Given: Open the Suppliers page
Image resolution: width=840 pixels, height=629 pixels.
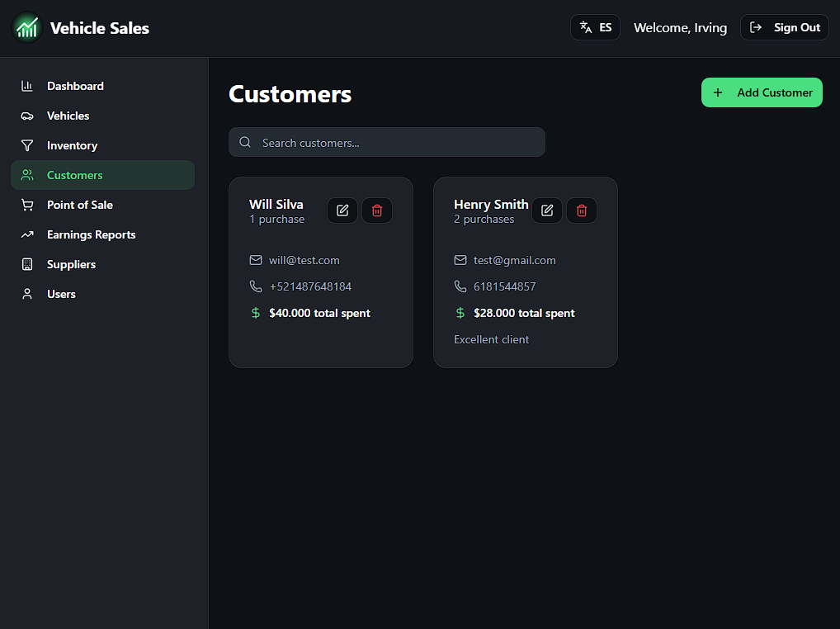Looking at the screenshot, I should coord(103,265).
